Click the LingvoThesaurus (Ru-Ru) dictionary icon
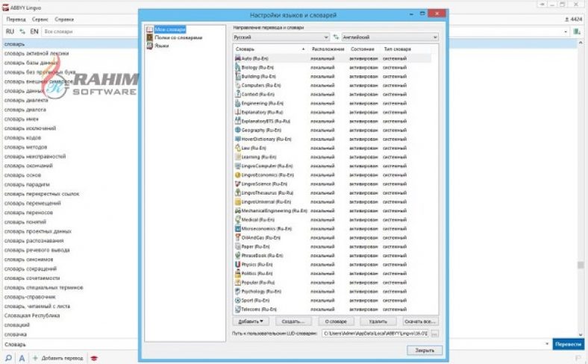588x364 pixels. 237,192
